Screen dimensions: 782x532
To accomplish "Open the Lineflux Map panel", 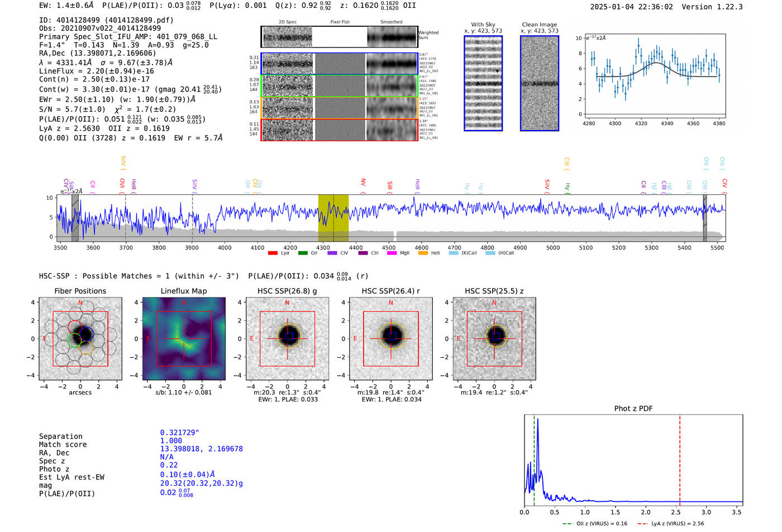I will click(x=184, y=339).
